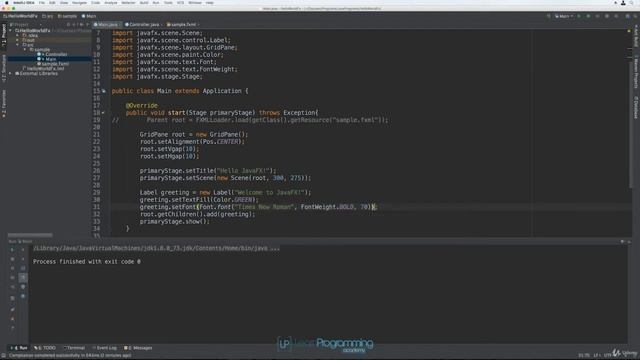Run Main using the toolbar run icon
This screenshot has width=640, height=360.
tap(579, 16)
